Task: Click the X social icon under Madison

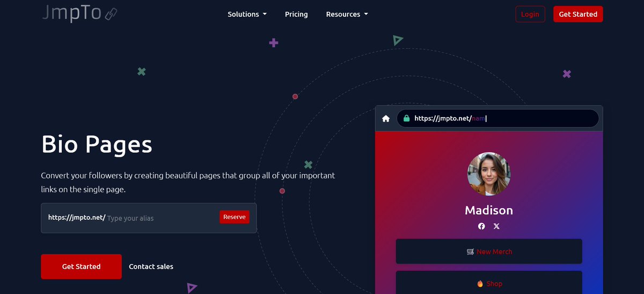Action: (x=496, y=226)
